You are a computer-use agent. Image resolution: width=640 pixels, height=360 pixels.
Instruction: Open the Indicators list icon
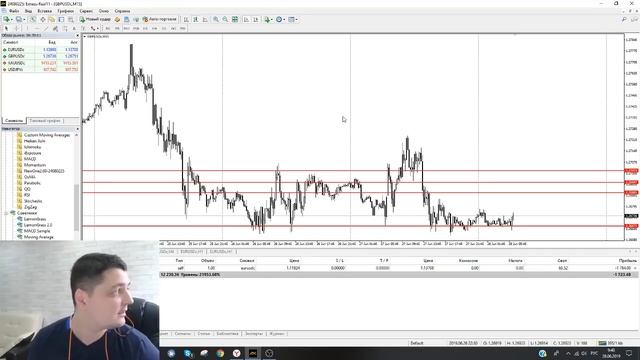coord(267,19)
